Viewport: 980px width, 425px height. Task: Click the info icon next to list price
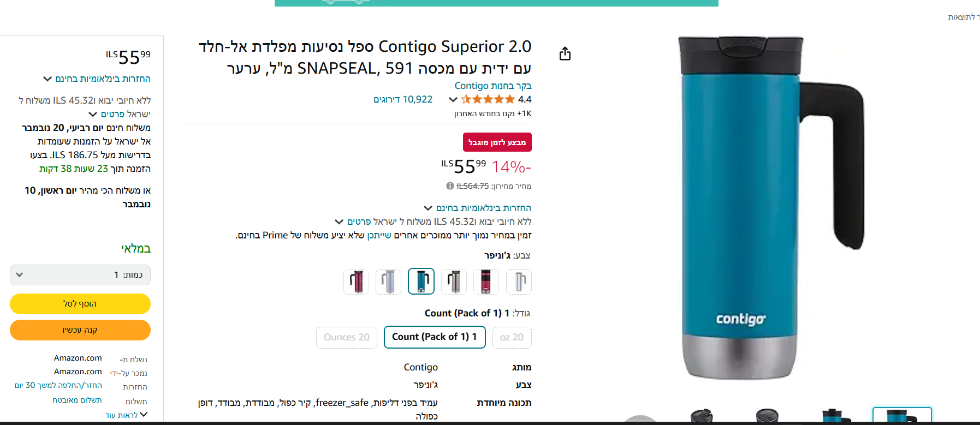pos(450,186)
